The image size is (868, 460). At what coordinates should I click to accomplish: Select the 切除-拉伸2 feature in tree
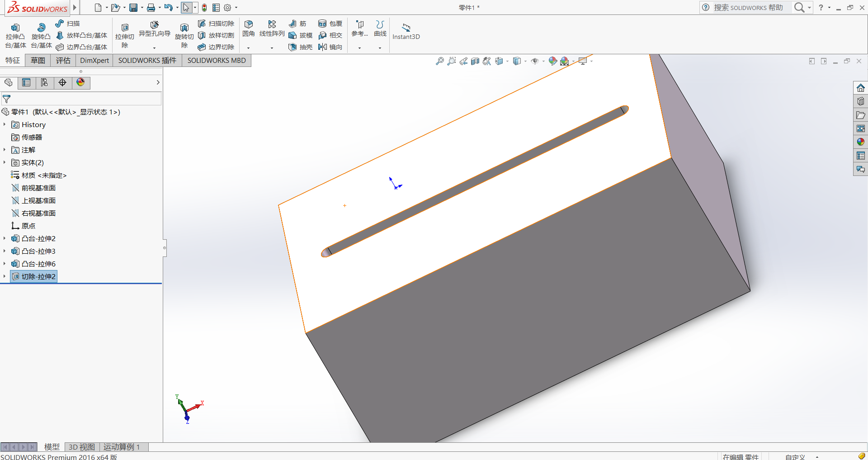coord(38,276)
